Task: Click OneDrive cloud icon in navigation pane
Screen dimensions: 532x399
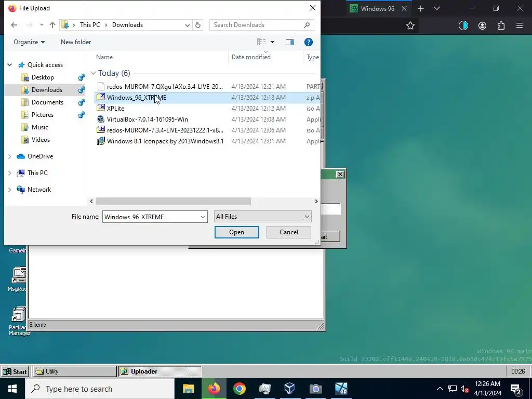Action: tap(21, 156)
